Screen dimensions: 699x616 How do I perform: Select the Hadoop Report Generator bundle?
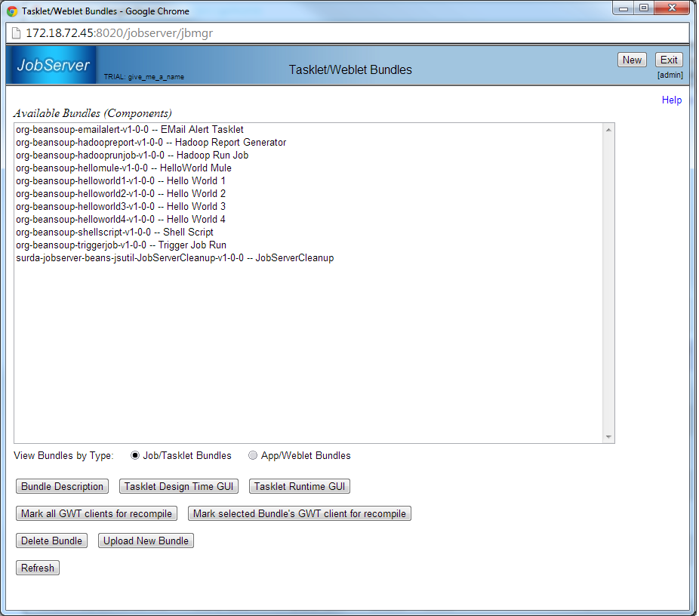pyautogui.click(x=150, y=143)
